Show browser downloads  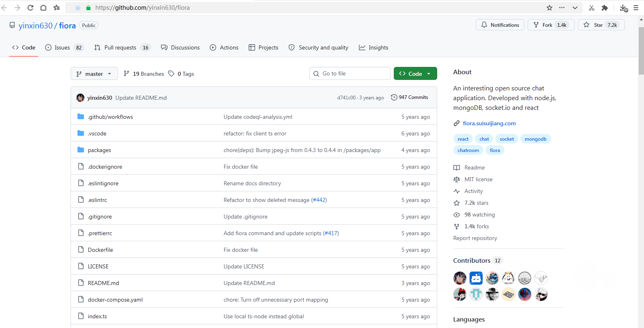(624, 8)
